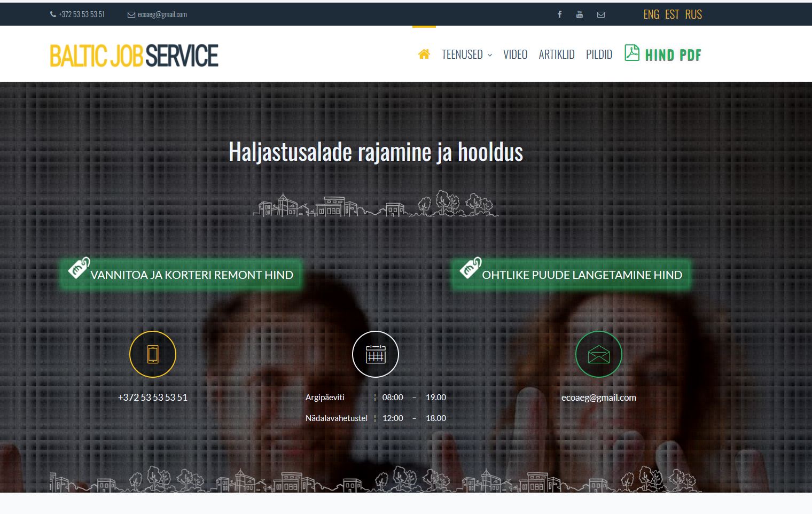Click the PDF document icon
This screenshot has width=812, height=514.
tap(632, 53)
